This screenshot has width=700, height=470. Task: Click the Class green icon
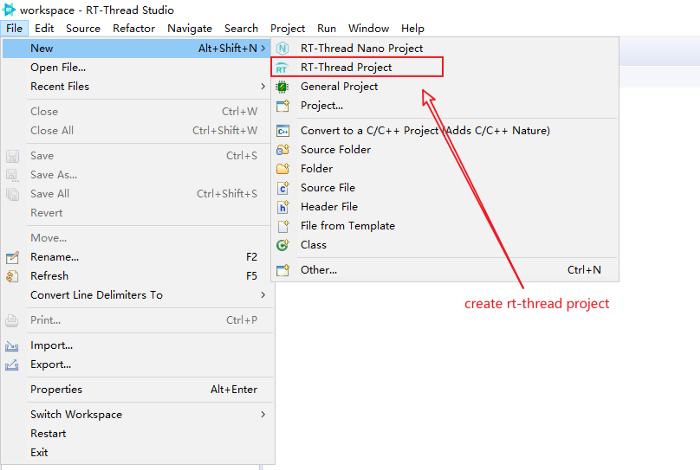(283, 245)
